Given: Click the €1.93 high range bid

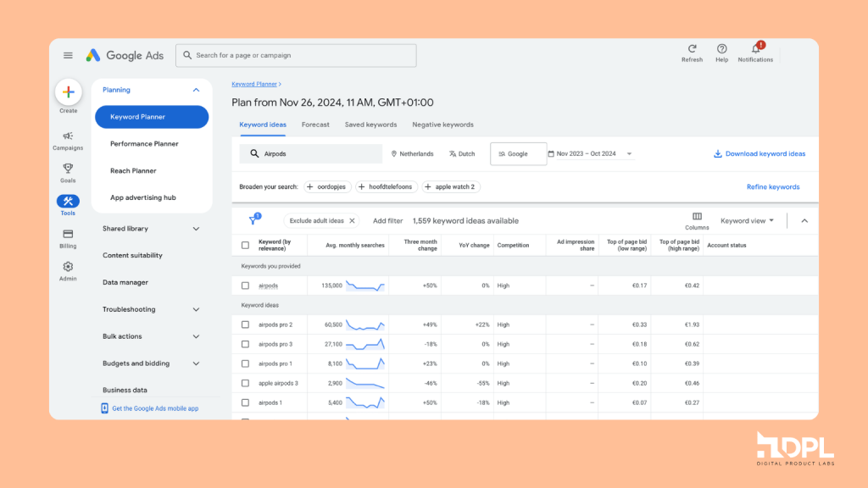Looking at the screenshot, I should coord(692,324).
